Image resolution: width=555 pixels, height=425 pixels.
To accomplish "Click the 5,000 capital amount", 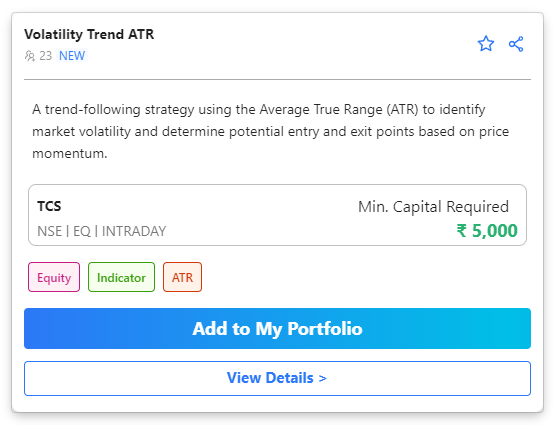I will point(494,231).
